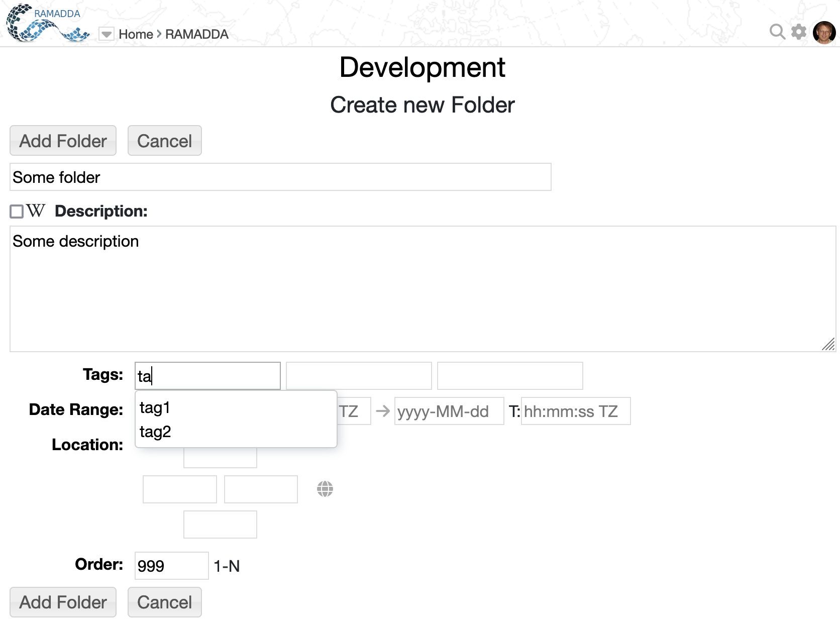
Task: Click the user profile avatar
Action: (824, 33)
